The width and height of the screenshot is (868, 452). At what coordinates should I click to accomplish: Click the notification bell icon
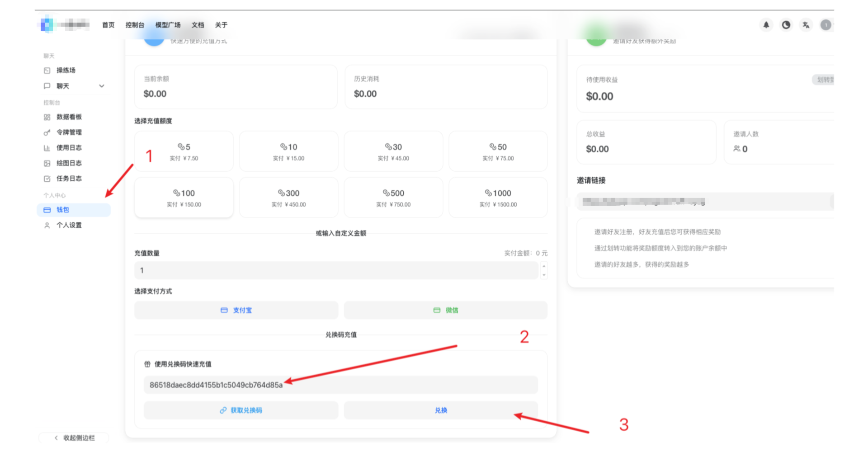click(766, 25)
